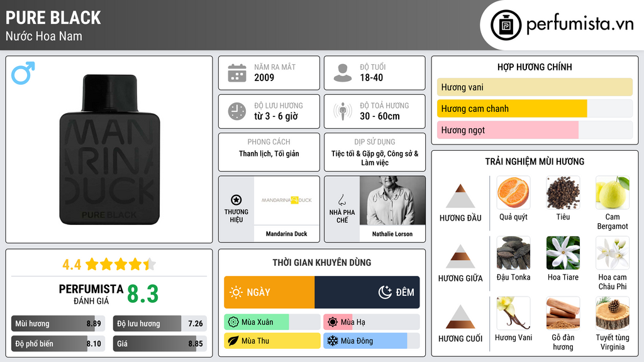Click the sun icon next to Mùa Hạ

pyautogui.click(x=333, y=322)
